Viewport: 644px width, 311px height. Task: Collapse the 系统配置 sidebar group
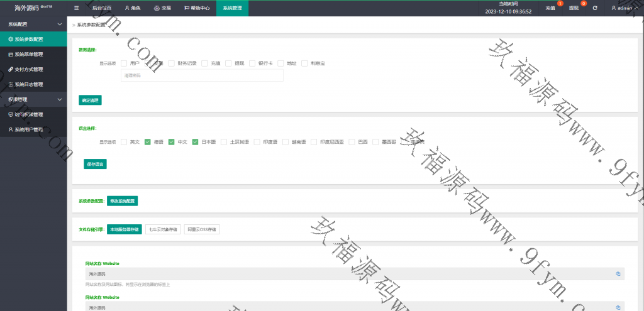(59, 24)
